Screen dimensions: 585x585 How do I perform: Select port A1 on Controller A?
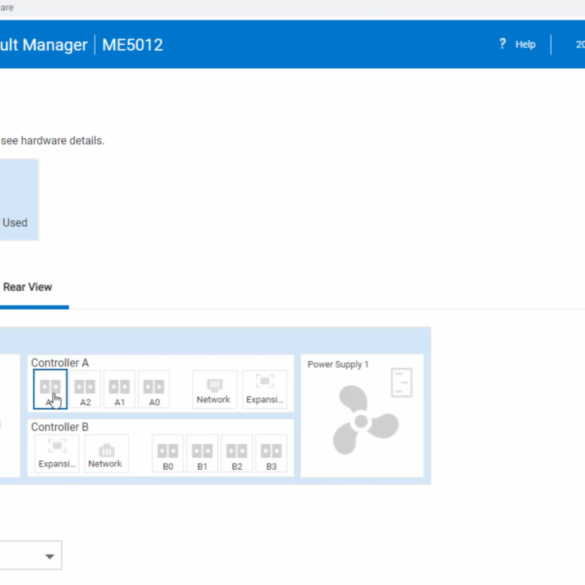(119, 389)
